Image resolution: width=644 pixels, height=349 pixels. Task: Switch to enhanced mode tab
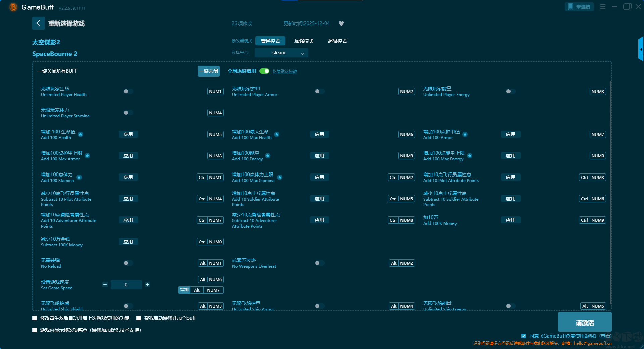pos(304,41)
